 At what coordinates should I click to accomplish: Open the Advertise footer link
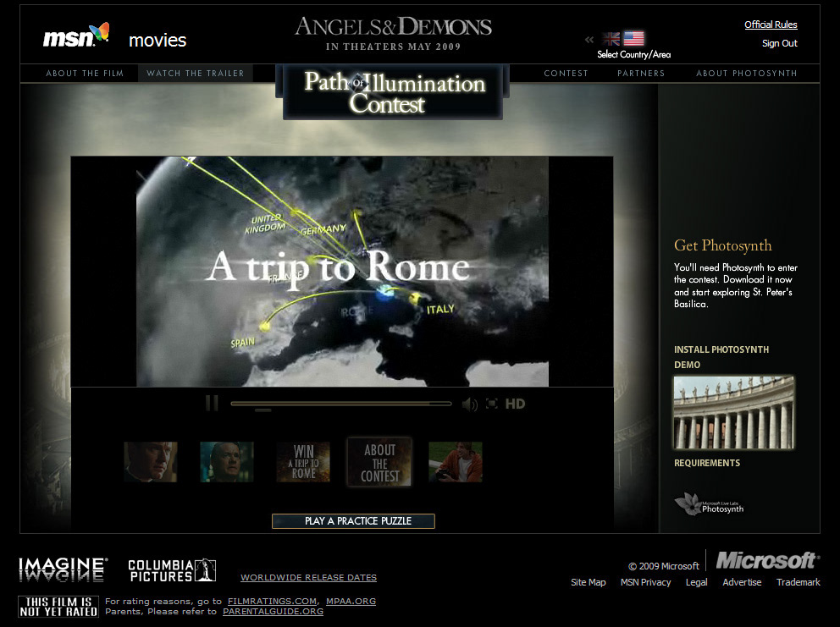coord(742,582)
